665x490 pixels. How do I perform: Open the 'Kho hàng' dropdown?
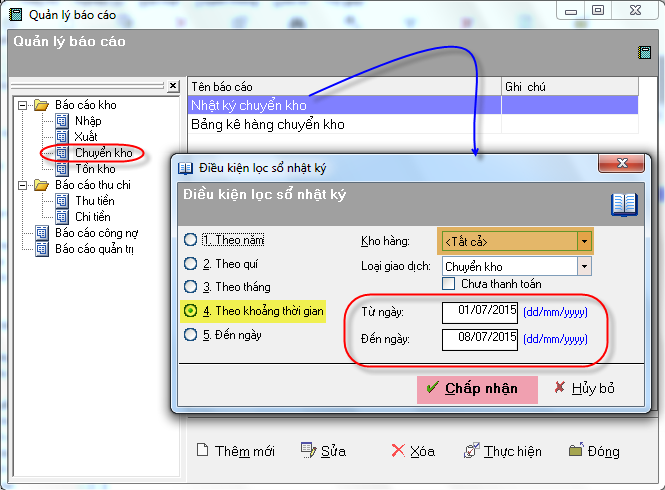point(583,241)
